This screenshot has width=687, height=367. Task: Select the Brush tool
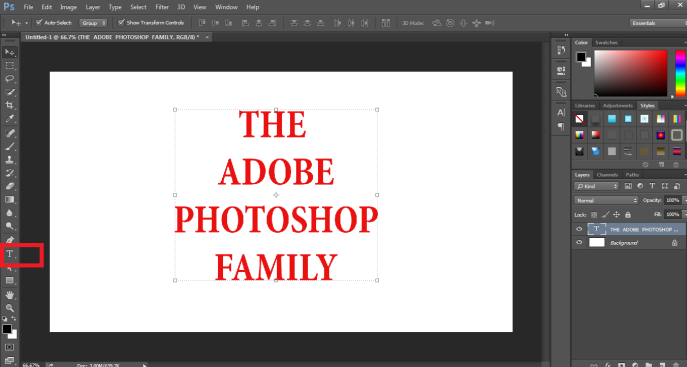(x=10, y=146)
